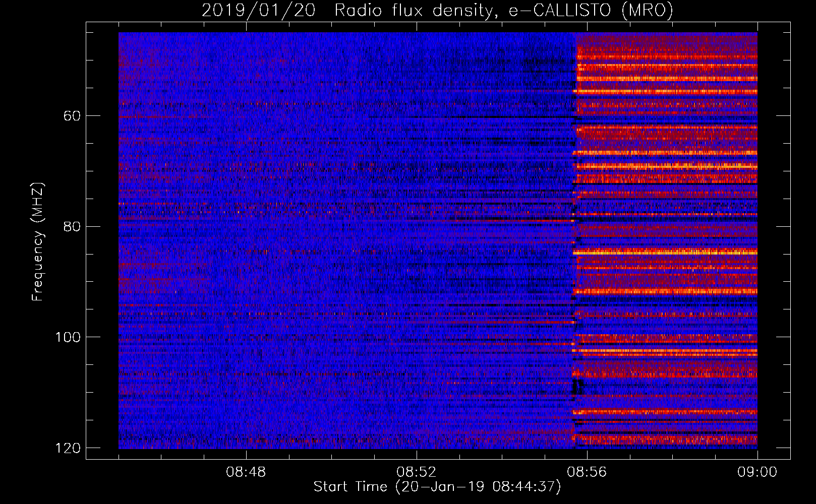816x504 pixels.
Task: Click the 'Start Time (20-Jan-19 08:44:37)' label
Action: point(437,487)
